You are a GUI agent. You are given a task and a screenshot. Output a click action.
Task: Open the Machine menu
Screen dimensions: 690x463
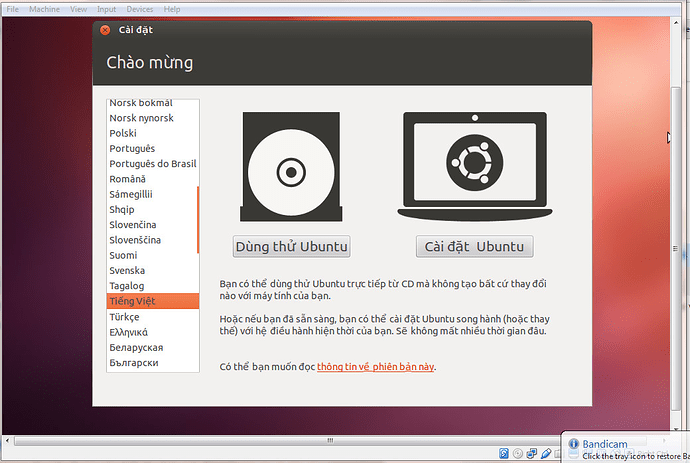44,9
